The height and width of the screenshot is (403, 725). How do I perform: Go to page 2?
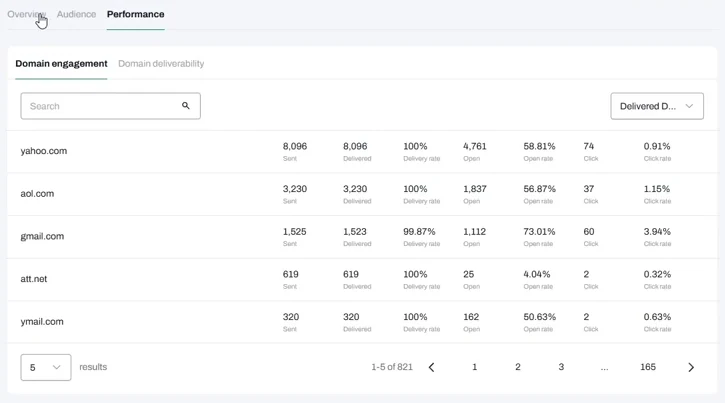pyautogui.click(x=518, y=367)
